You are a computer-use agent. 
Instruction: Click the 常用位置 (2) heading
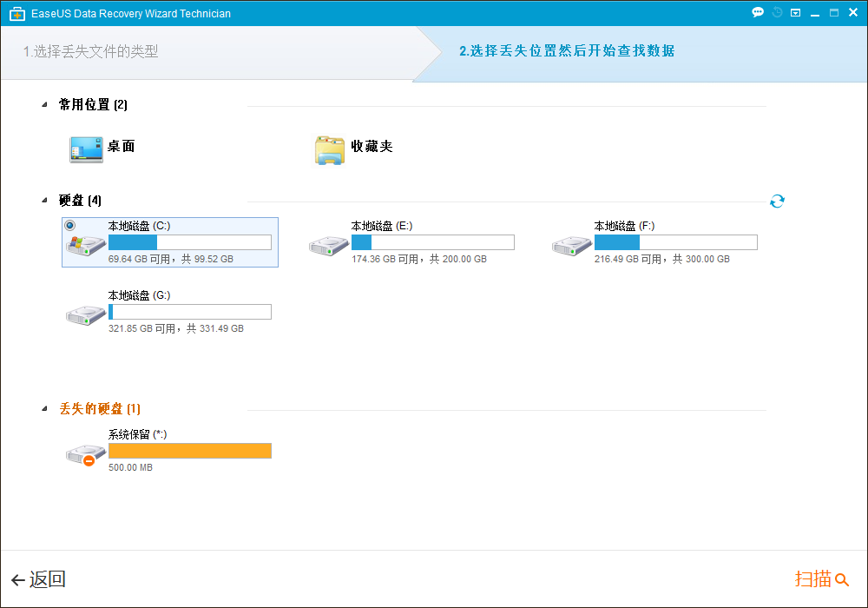[x=93, y=104]
